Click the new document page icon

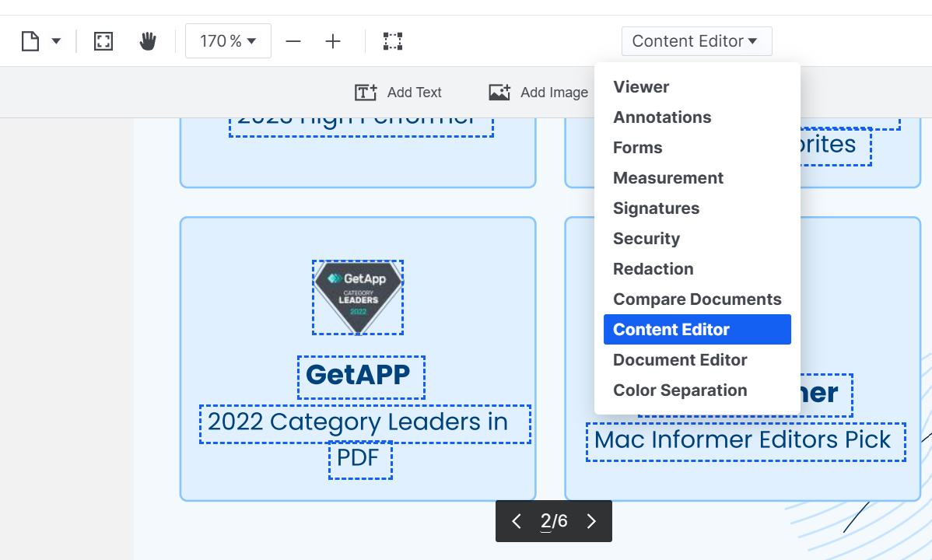coord(30,42)
